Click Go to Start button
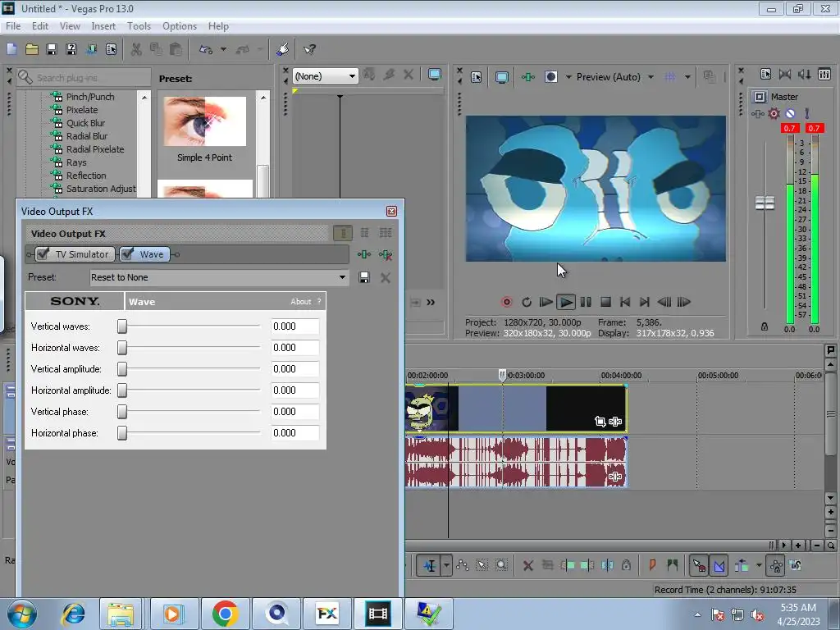Image resolution: width=840 pixels, height=630 pixels. 624,302
